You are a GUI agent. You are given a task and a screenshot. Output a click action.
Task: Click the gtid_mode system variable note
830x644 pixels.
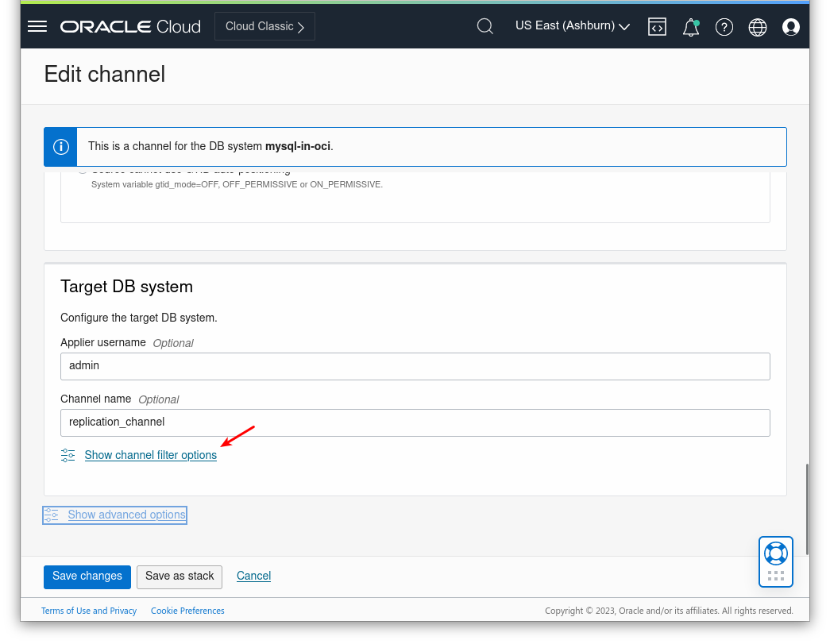pos(237,185)
